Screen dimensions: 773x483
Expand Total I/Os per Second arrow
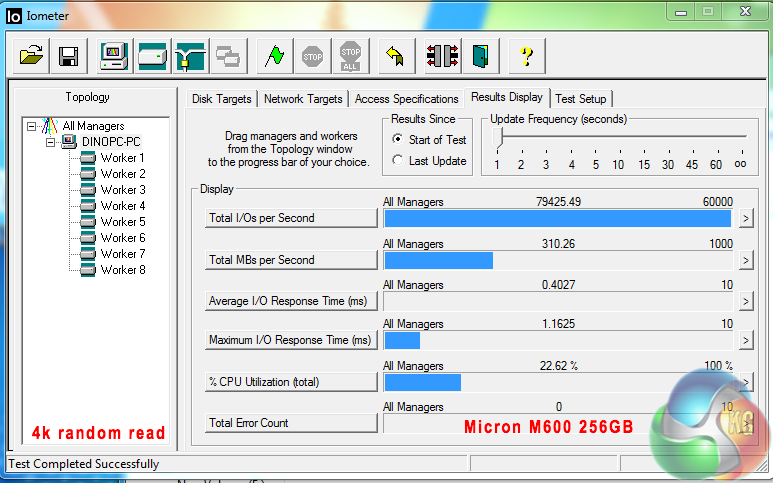746,218
